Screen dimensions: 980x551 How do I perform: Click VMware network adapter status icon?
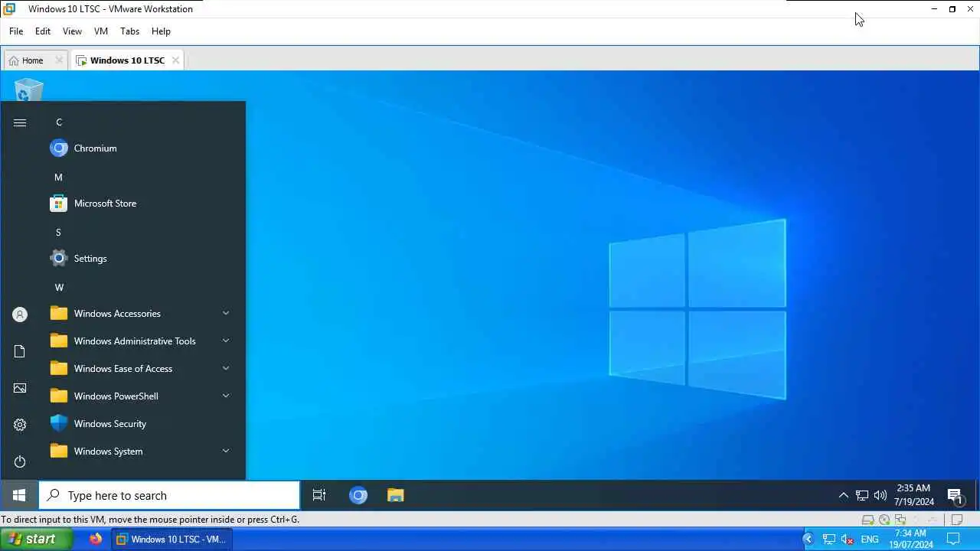900,520
